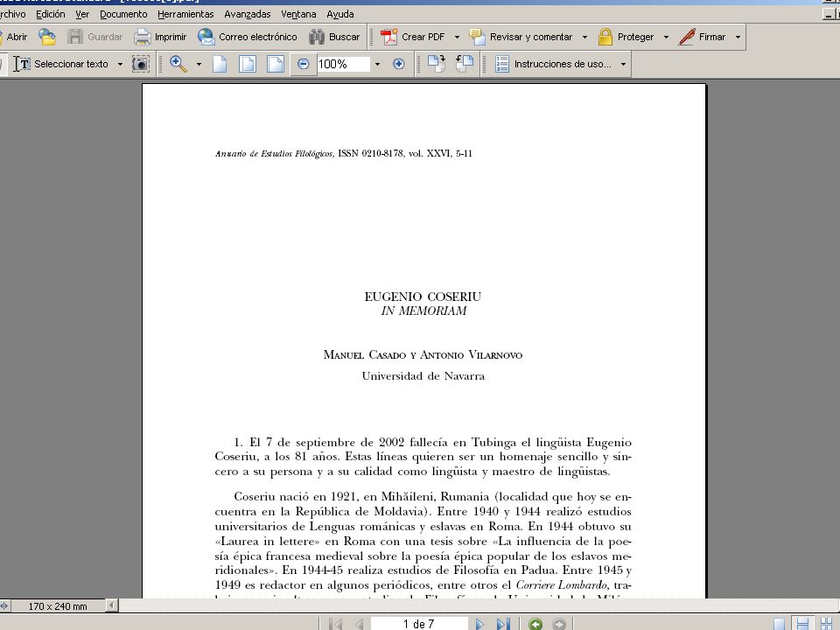
Task: Switch to continuous page layout
Action: click(x=802, y=624)
